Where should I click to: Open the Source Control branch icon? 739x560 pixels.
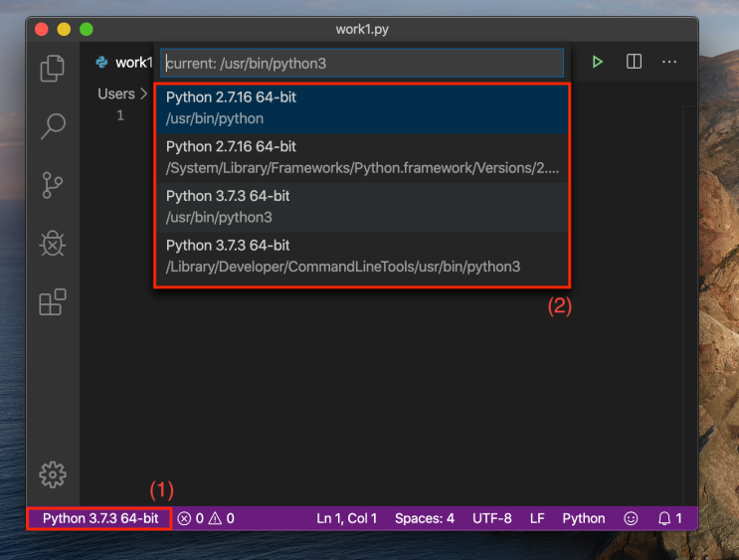click(53, 185)
